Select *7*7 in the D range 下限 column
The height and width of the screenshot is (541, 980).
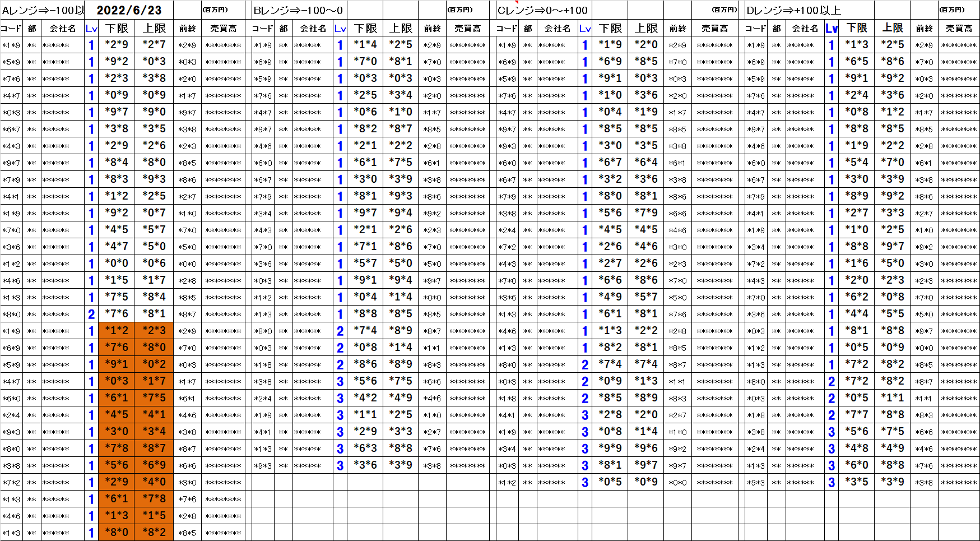[857, 415]
